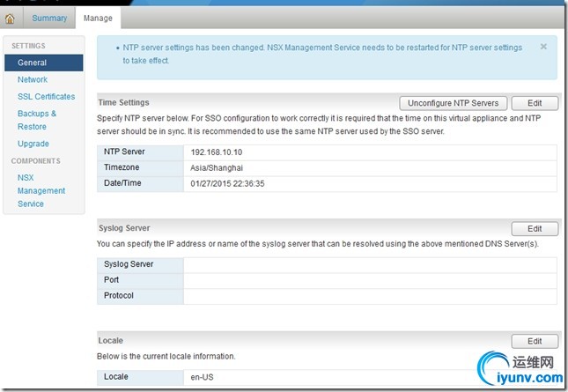The width and height of the screenshot is (568, 392).
Task: Select NTP server value 192.168.10.10
Action: [217, 152]
